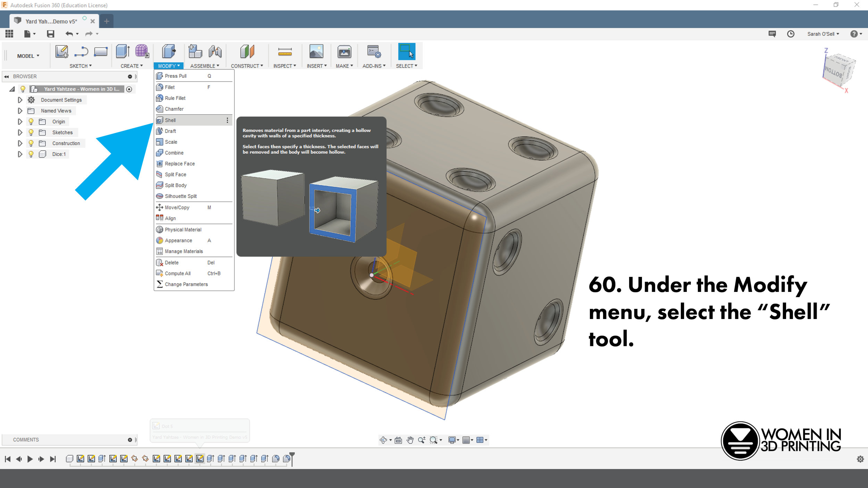Open the ASSEMBLE menu
This screenshot has width=868, height=488.
tap(205, 66)
